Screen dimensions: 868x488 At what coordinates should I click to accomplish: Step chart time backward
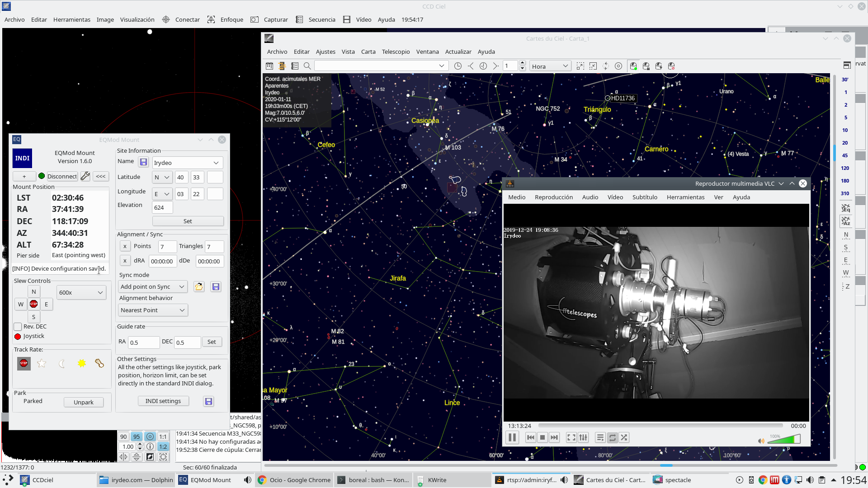coord(471,66)
